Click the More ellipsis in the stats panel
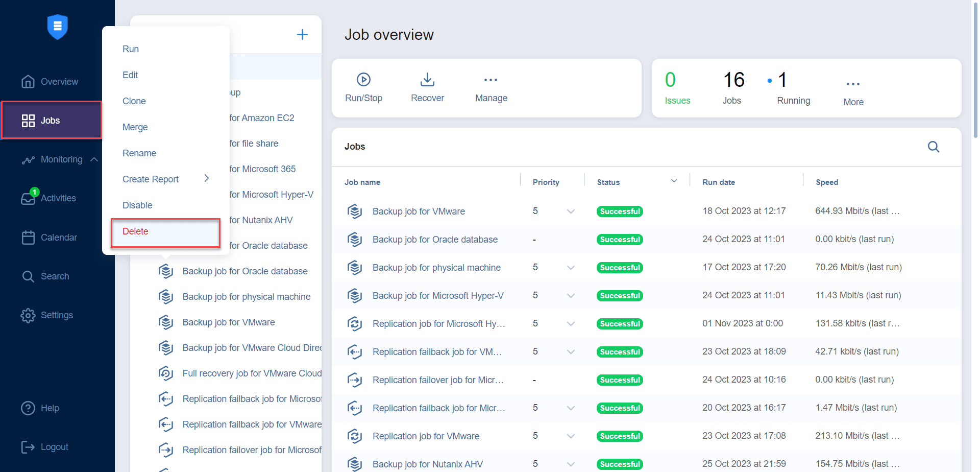 coord(853,84)
